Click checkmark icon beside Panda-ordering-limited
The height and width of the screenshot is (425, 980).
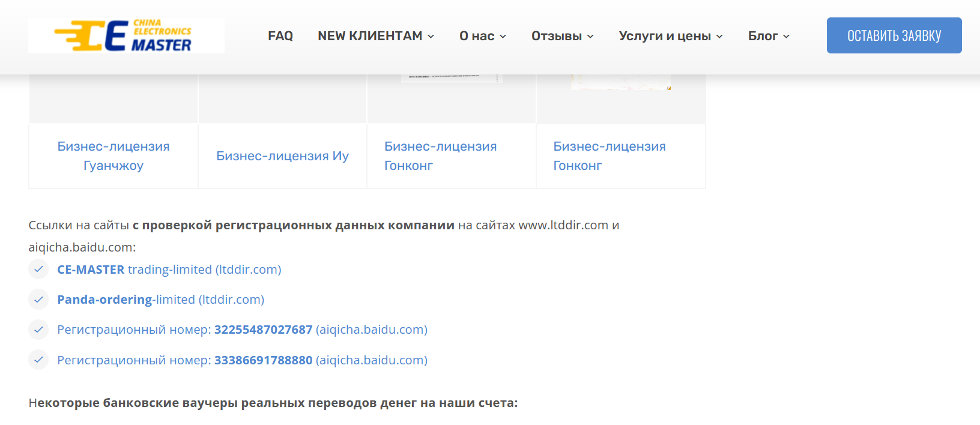[x=38, y=300]
